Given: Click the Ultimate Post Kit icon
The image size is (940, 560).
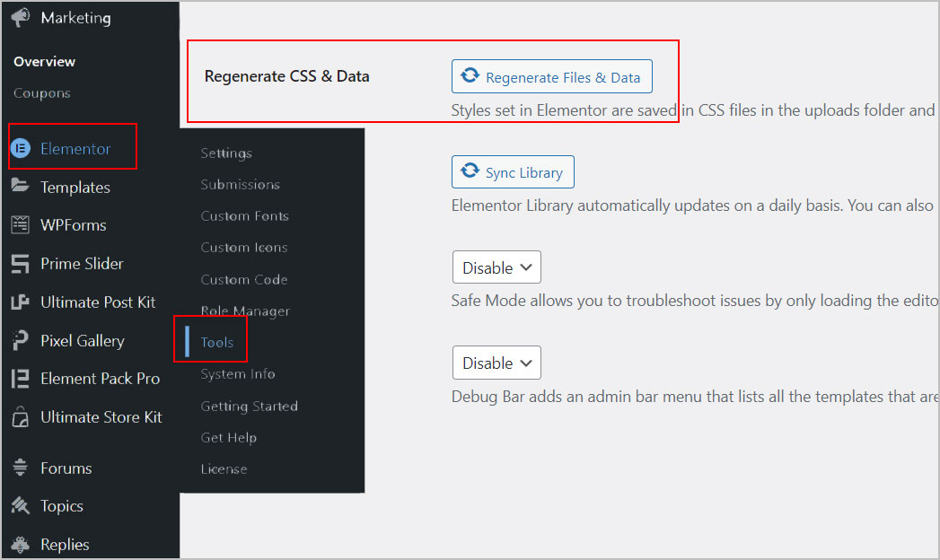Looking at the screenshot, I should (x=20, y=302).
